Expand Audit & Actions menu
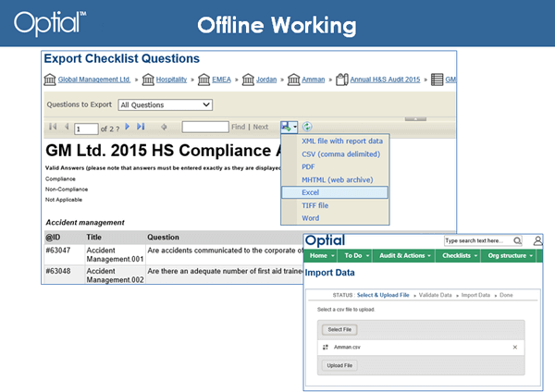The image size is (555, 392). click(x=404, y=255)
